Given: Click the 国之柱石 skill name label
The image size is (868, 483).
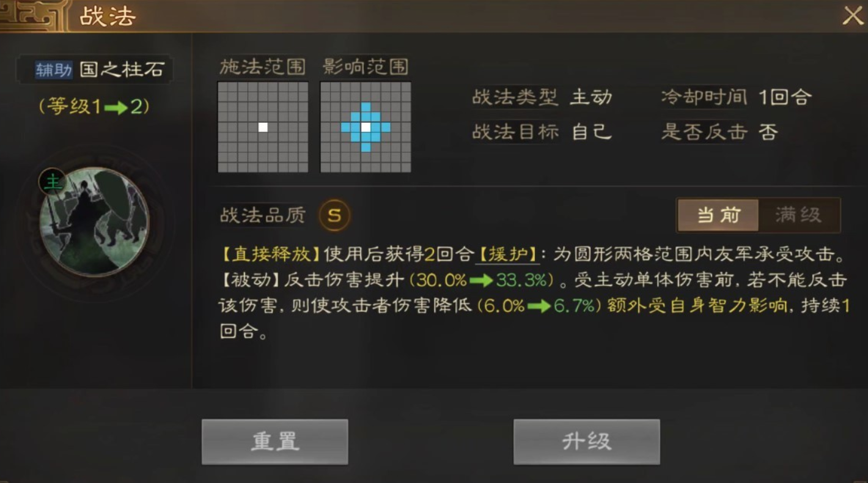Looking at the screenshot, I should [122, 70].
